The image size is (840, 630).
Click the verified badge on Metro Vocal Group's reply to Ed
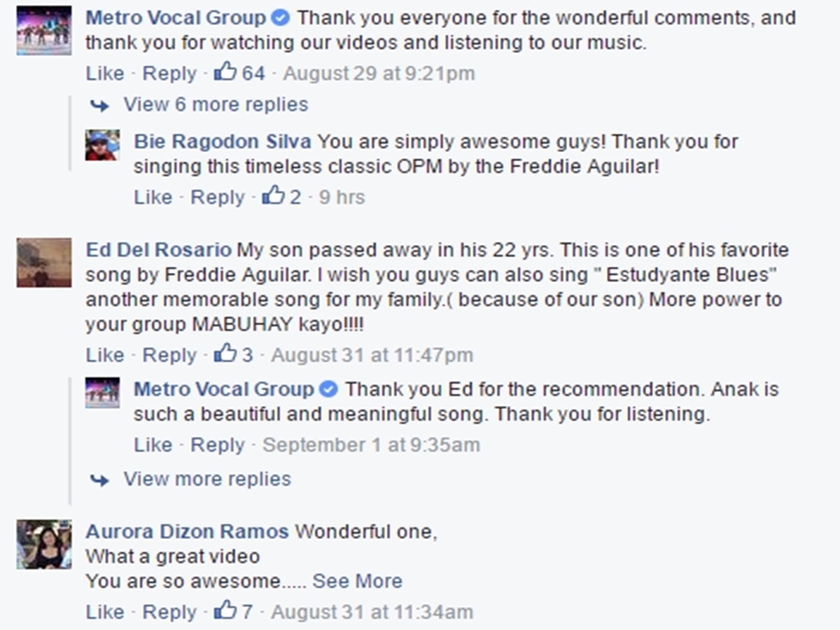pyautogui.click(x=329, y=388)
